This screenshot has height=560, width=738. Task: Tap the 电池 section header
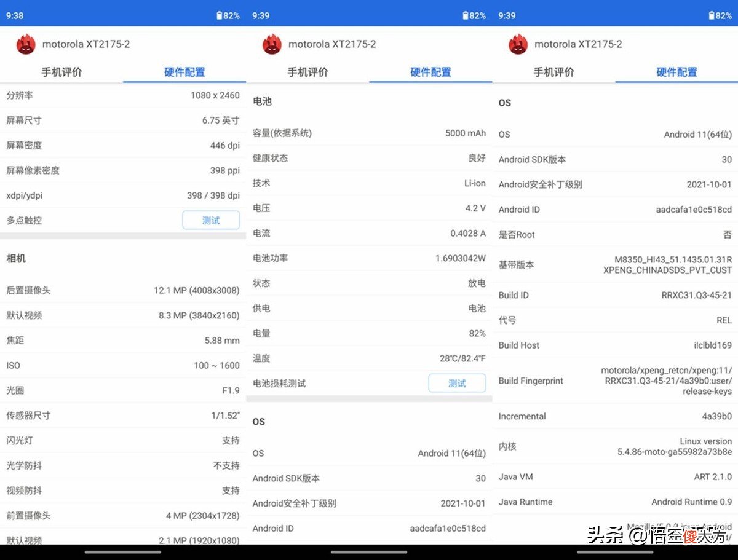(262, 101)
